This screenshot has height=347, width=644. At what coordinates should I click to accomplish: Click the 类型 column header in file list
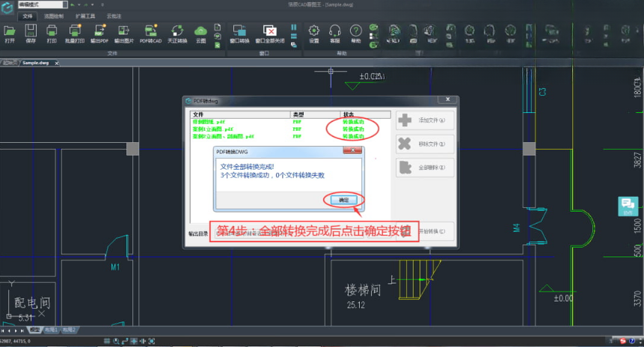[x=316, y=114]
